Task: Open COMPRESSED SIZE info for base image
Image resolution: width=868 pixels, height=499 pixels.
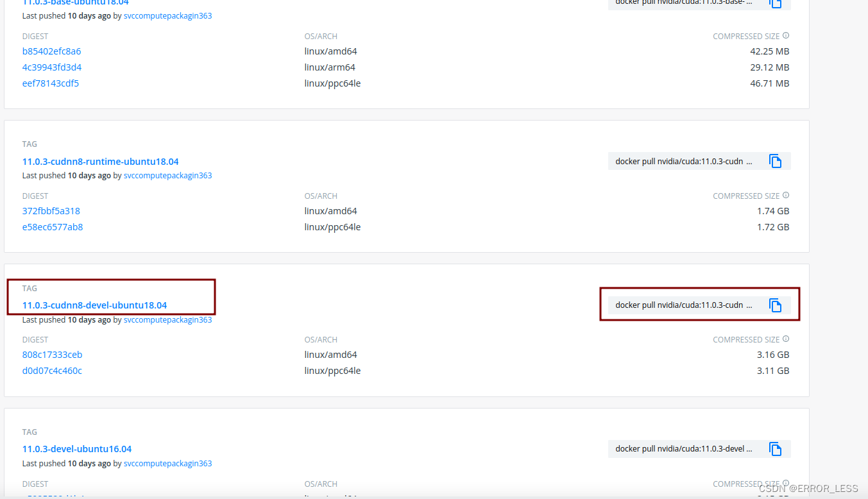Action: point(785,35)
